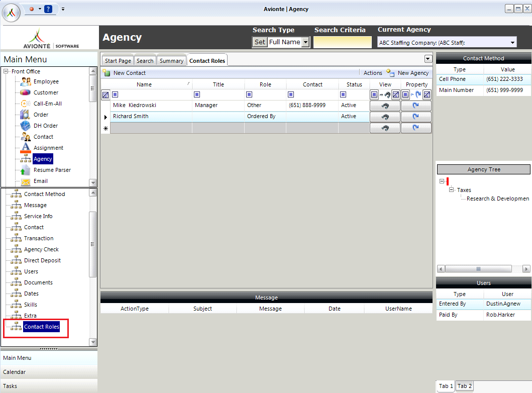Launch the Call-Em-All module
The width and height of the screenshot is (532, 393).
(48, 104)
